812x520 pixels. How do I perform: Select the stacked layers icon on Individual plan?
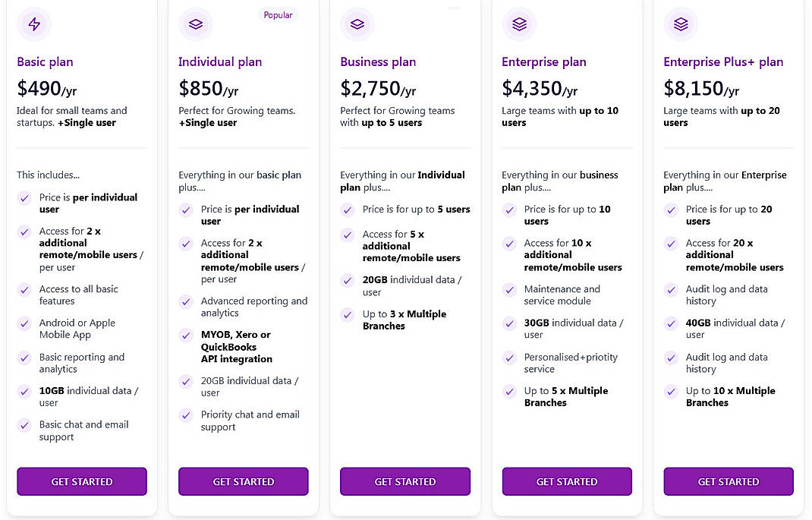click(x=196, y=24)
